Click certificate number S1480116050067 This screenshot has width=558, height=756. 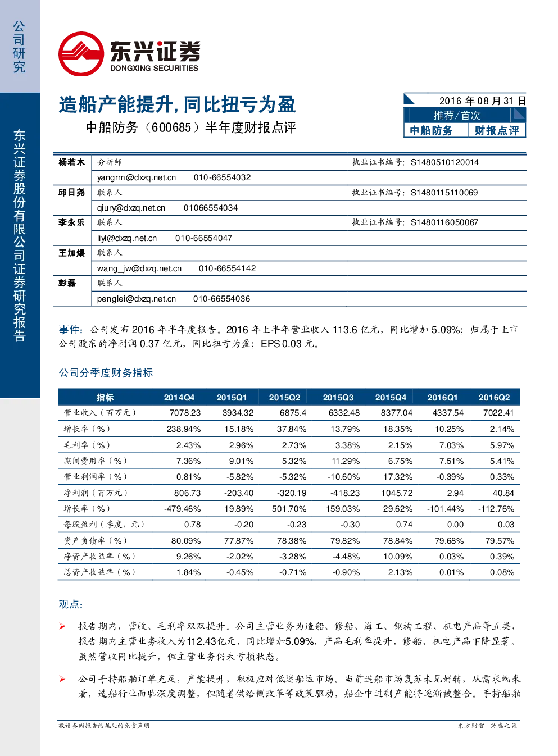pos(444,222)
